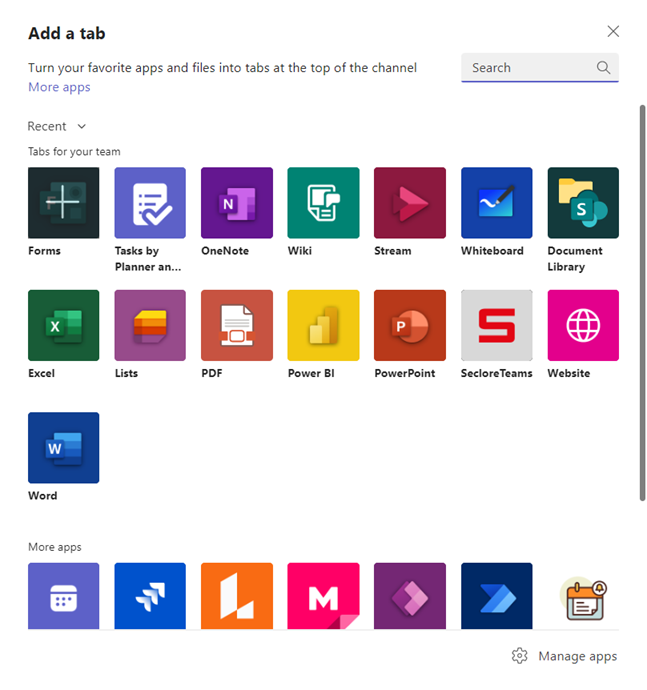647x690 pixels.
Task: Open the pink M sticky-note app
Action: point(323,596)
